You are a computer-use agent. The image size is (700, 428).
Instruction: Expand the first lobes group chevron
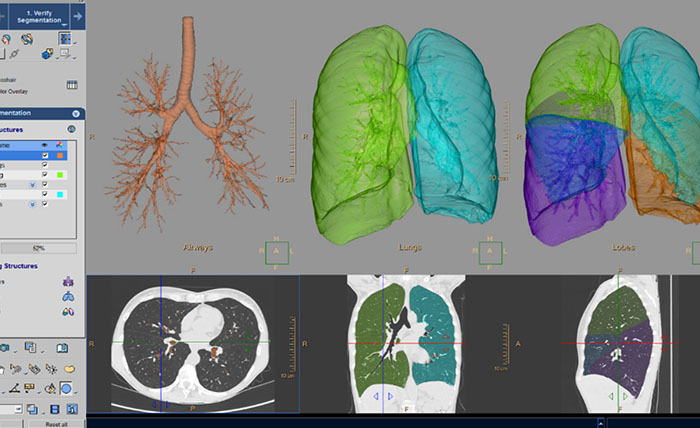tap(32, 184)
